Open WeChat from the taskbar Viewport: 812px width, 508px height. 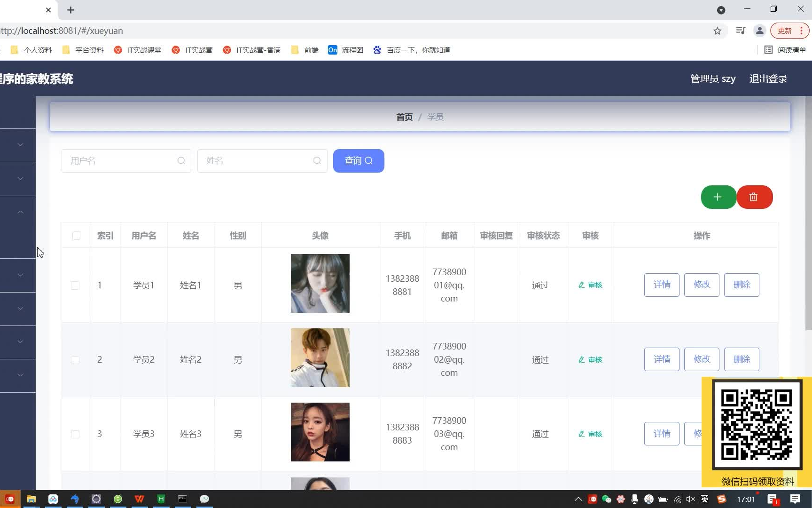pos(204,499)
